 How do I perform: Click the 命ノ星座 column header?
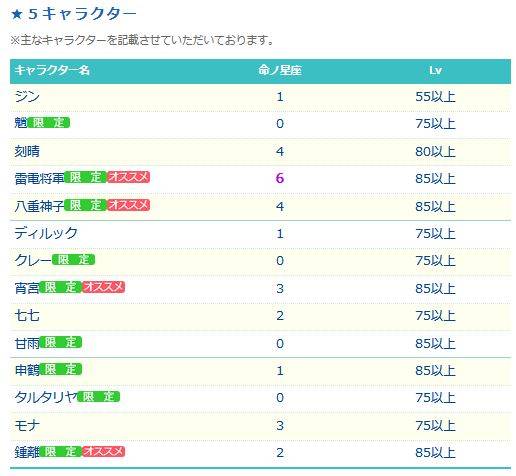point(280,70)
